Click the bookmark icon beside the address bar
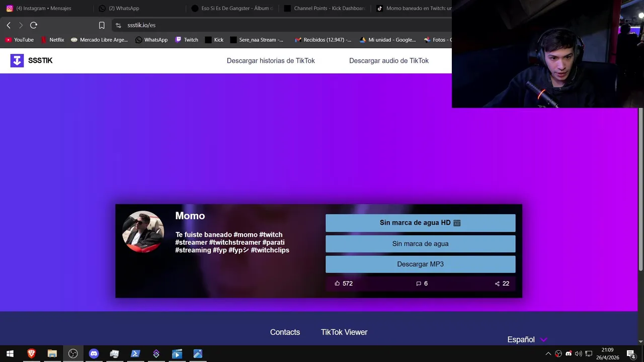Image resolution: width=644 pixels, height=362 pixels. tap(102, 25)
